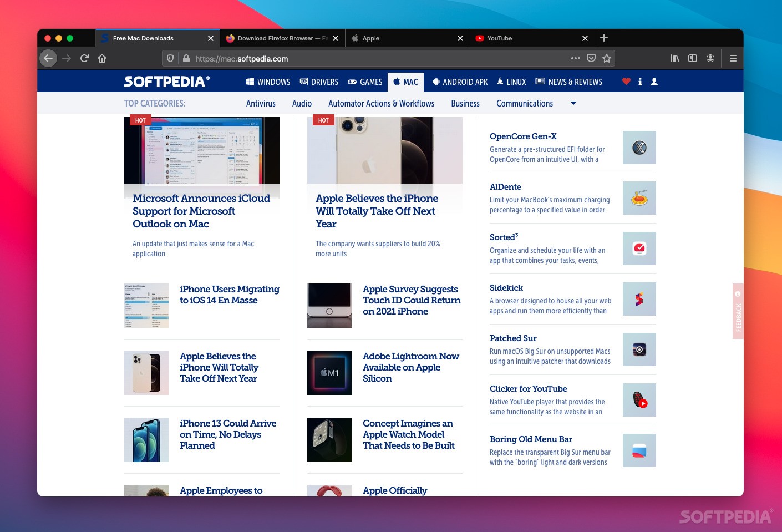Go back to the previous page

[x=48, y=58]
